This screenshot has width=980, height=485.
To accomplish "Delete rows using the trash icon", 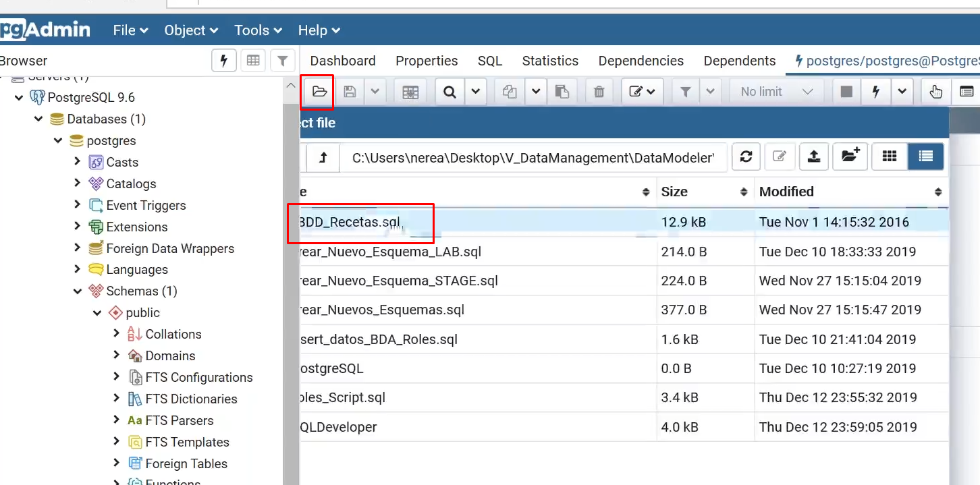I will point(598,91).
